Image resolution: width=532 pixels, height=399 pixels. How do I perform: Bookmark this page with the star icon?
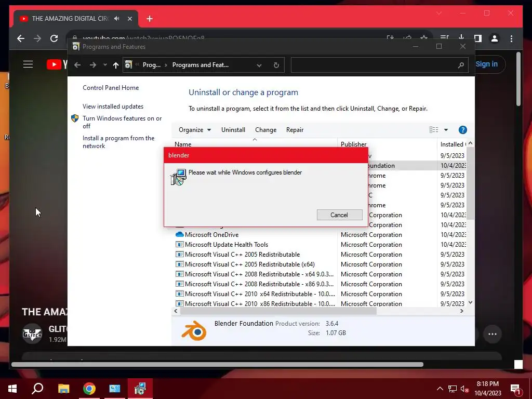point(424,38)
